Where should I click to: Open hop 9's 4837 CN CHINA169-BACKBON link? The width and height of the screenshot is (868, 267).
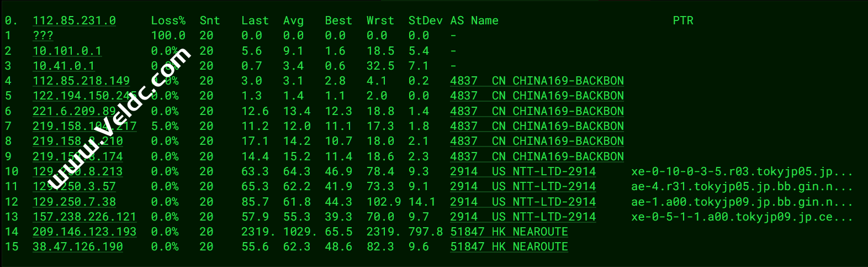pyautogui.click(x=537, y=156)
